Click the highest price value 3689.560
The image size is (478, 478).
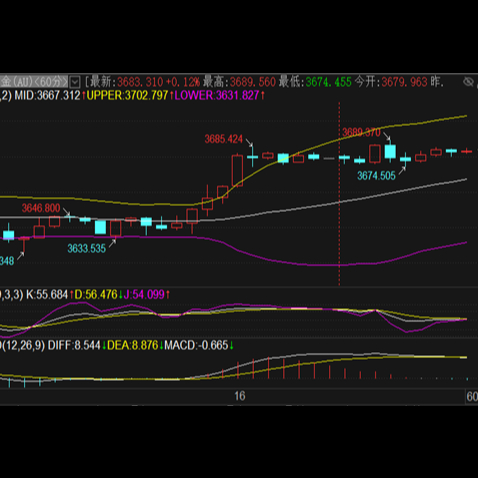(x=253, y=82)
